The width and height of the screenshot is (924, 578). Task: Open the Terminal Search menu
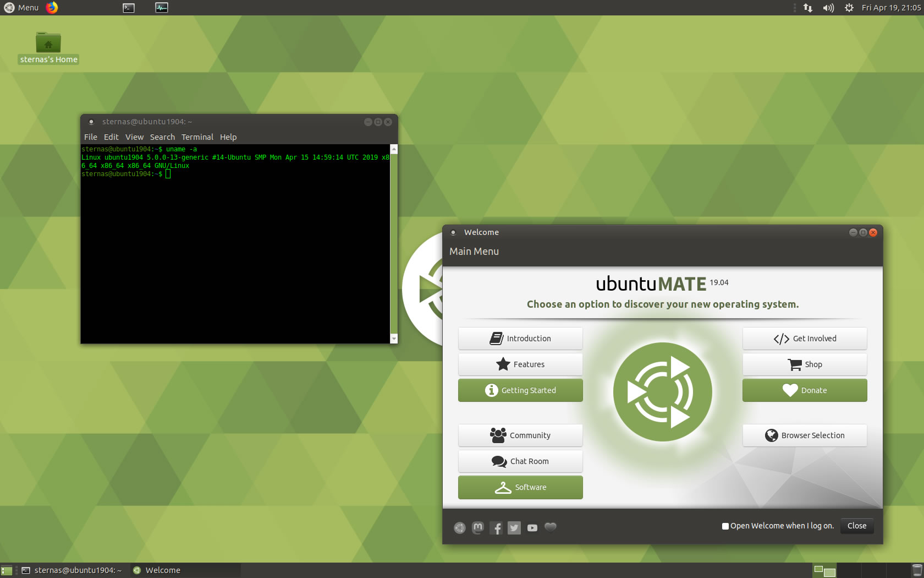[x=162, y=137]
